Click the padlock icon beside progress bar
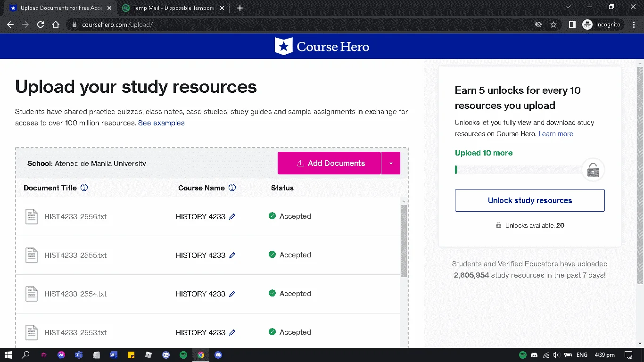 pyautogui.click(x=593, y=170)
